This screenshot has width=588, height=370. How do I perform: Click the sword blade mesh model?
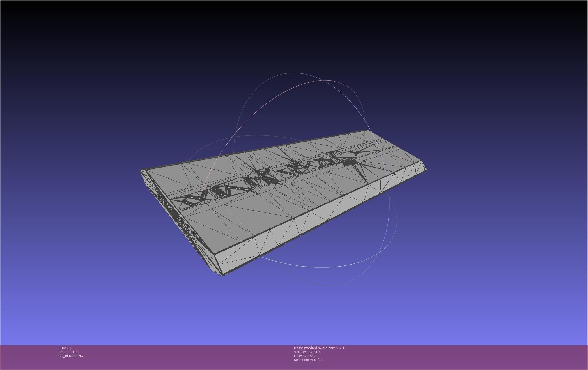(283, 203)
